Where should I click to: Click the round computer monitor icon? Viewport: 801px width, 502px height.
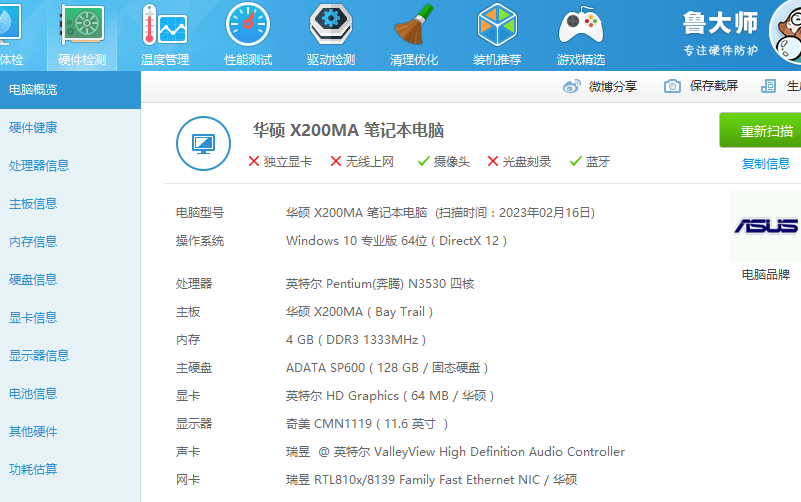click(203, 144)
